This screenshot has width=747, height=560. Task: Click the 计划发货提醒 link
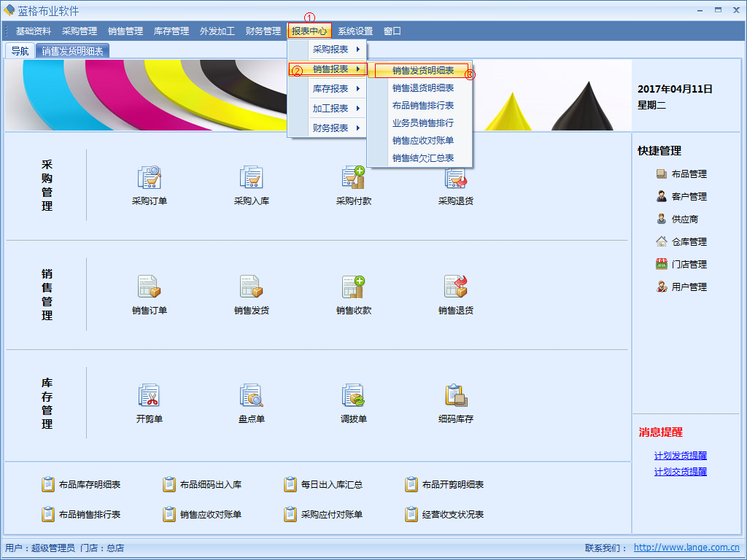680,456
